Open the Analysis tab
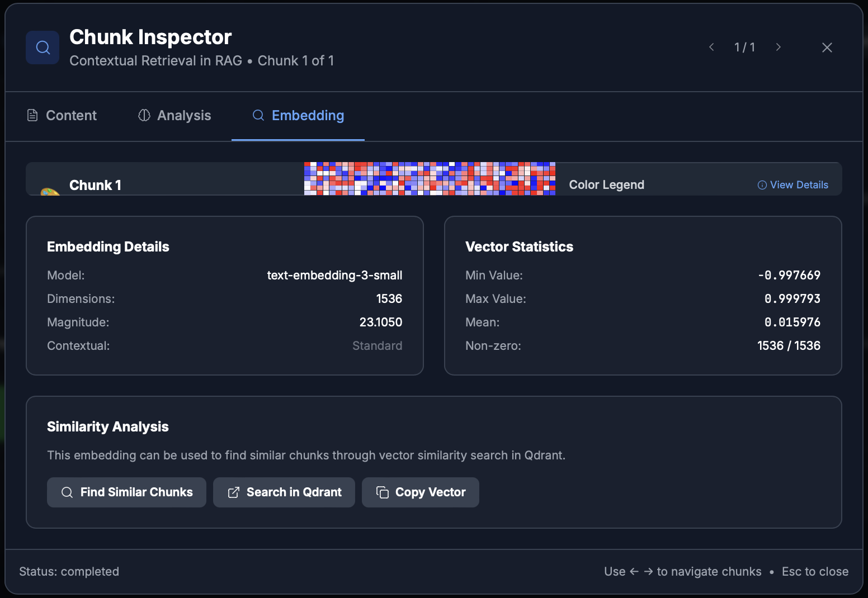The width and height of the screenshot is (868, 598). (x=174, y=116)
